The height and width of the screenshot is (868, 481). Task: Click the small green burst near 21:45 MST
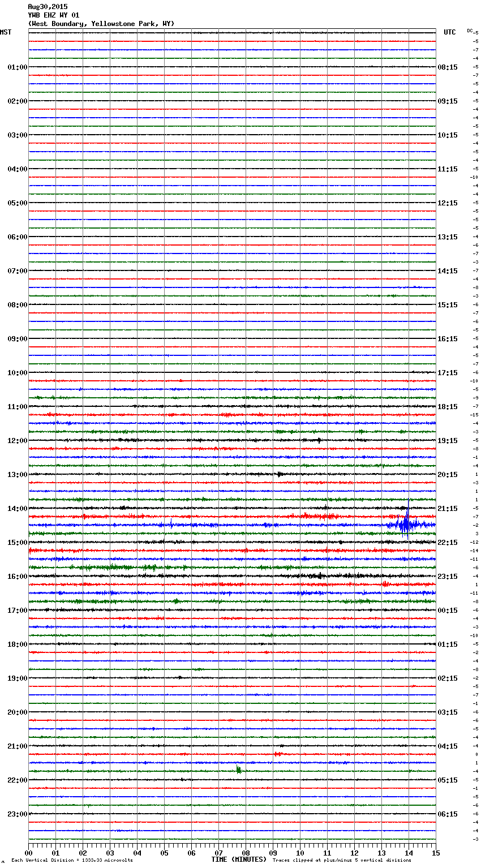239,770
